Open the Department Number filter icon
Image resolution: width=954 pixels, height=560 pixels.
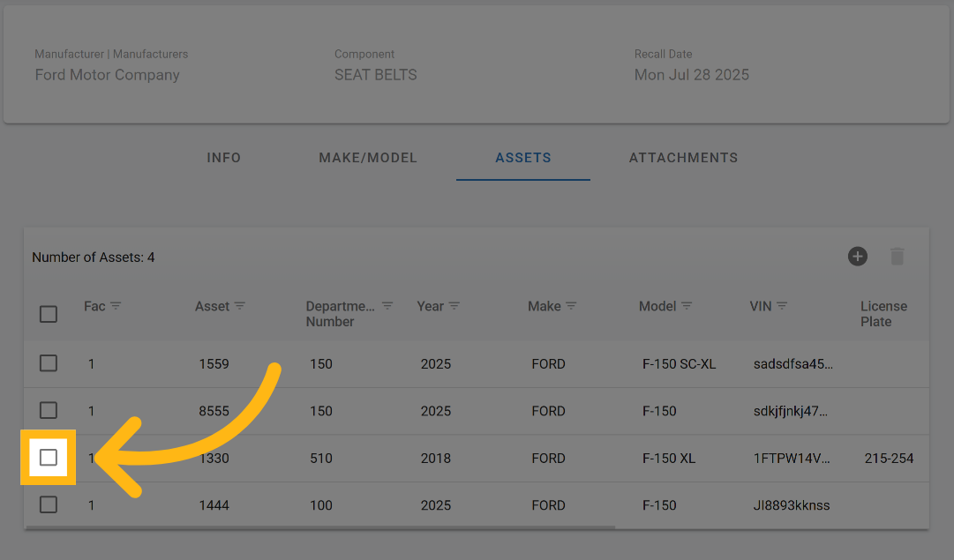point(387,306)
